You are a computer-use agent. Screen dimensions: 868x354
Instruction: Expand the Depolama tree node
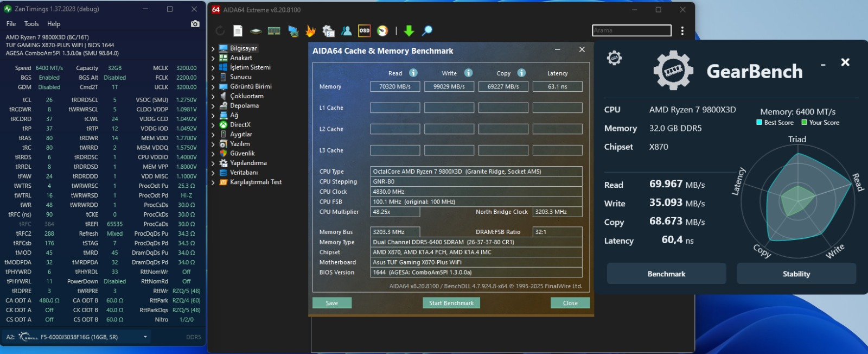click(213, 106)
